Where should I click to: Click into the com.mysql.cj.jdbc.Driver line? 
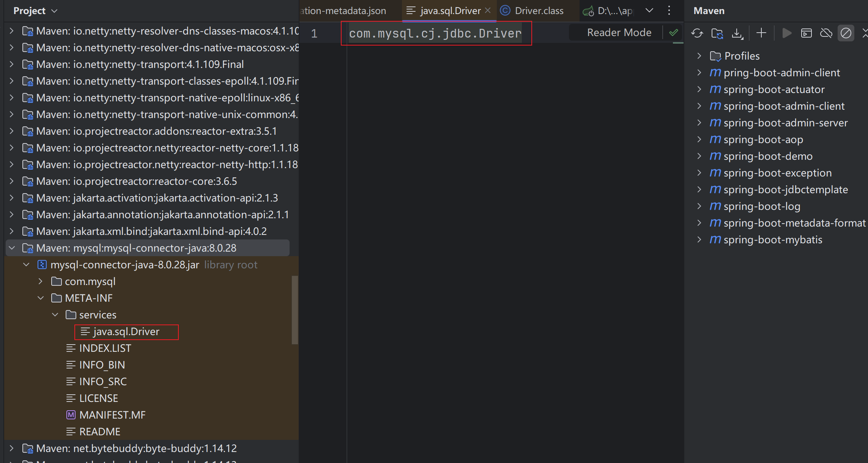(x=435, y=33)
